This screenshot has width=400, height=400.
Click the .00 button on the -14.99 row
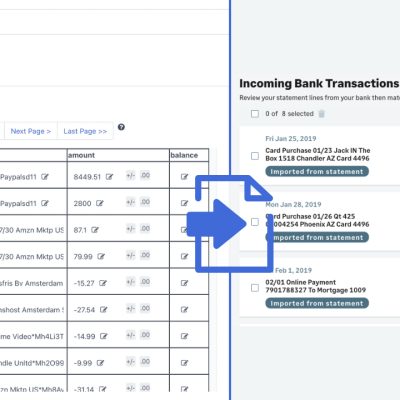click(x=145, y=335)
